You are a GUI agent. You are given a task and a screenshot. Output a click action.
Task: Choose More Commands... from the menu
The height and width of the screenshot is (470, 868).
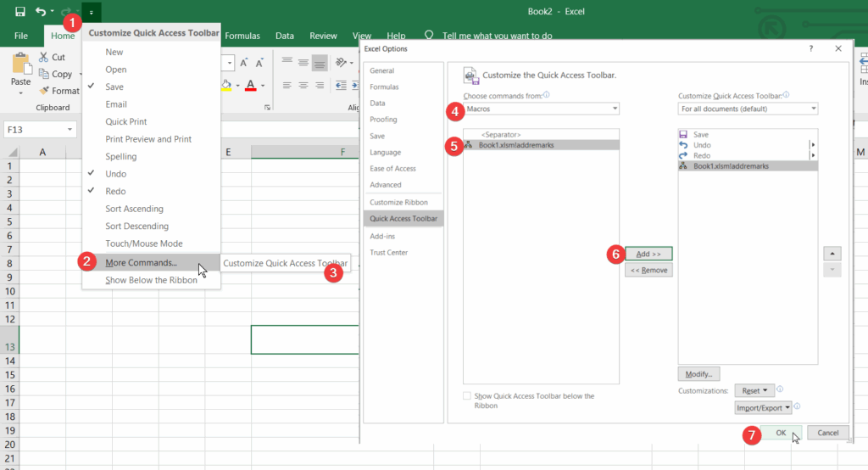151,263
